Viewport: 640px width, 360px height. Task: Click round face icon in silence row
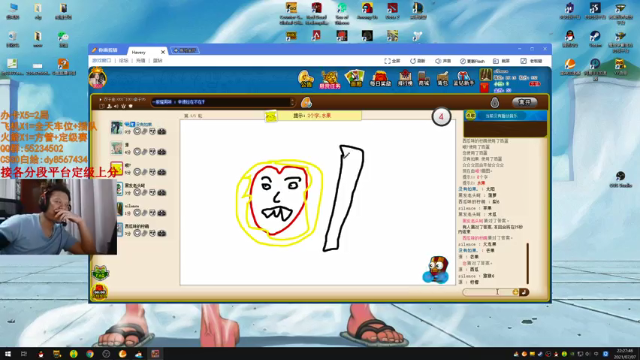tap(137, 213)
